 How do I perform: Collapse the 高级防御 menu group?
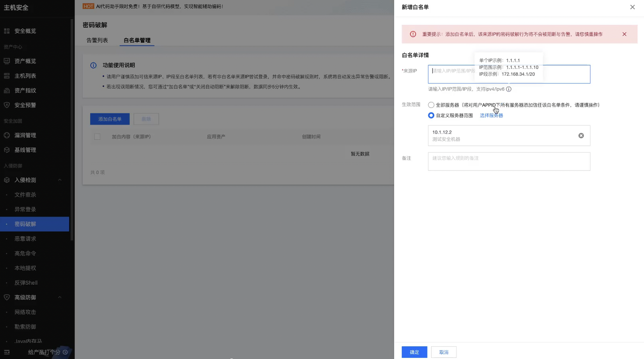(60, 297)
